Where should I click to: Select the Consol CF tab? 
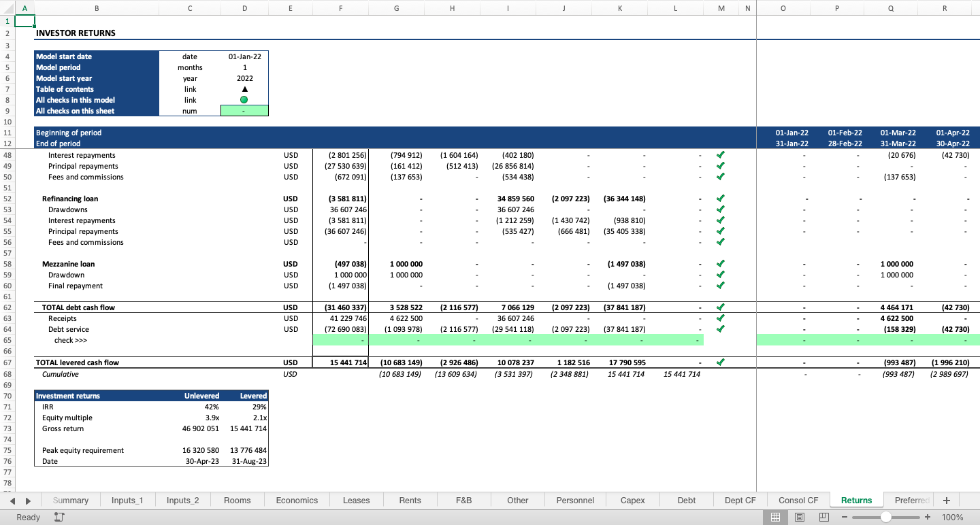point(798,500)
